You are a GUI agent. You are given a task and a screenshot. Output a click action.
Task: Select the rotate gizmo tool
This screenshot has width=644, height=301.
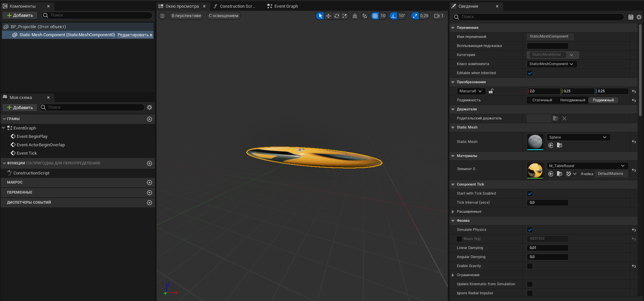pyautogui.click(x=336, y=16)
